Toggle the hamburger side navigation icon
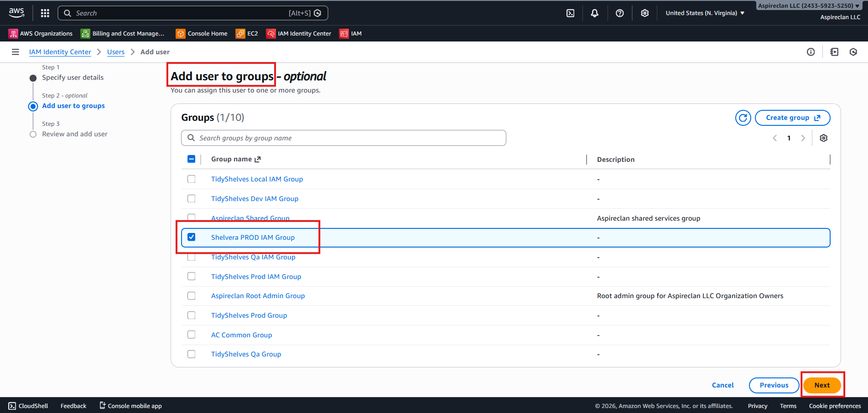The height and width of the screenshot is (413, 868). click(16, 52)
